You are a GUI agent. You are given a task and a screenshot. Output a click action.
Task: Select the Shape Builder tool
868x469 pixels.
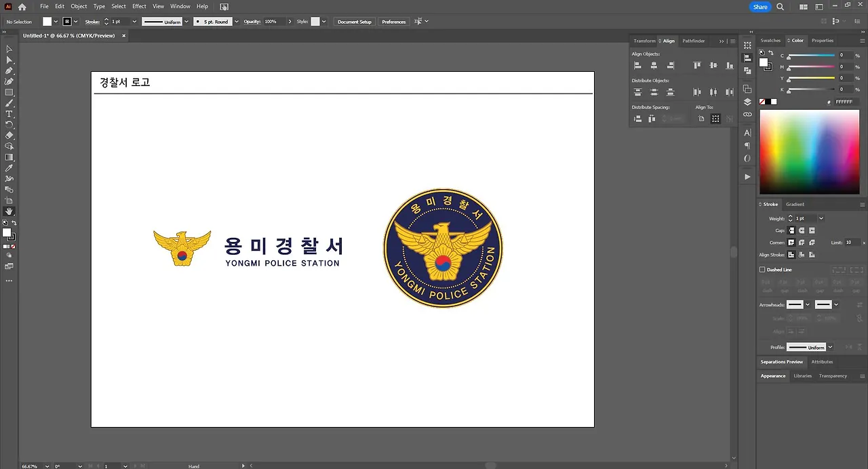click(x=9, y=146)
